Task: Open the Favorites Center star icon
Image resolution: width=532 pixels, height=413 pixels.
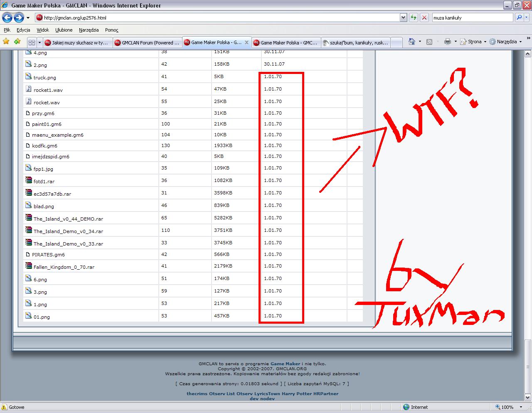Action: point(6,42)
